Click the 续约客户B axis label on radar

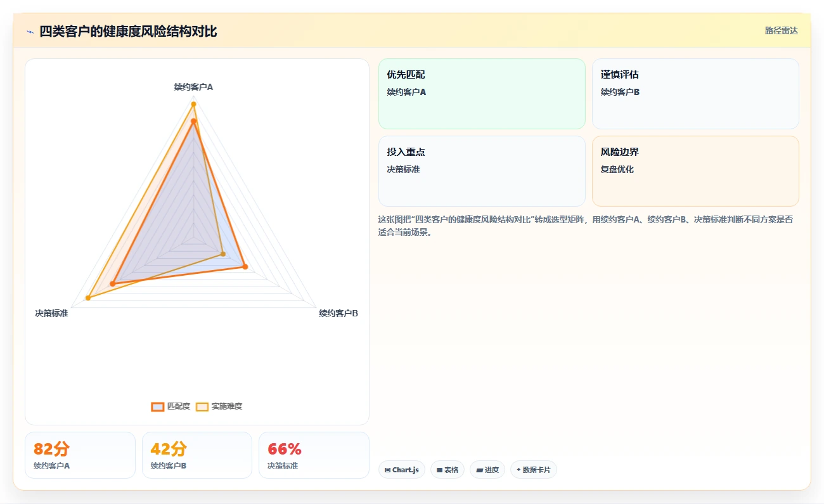(338, 313)
